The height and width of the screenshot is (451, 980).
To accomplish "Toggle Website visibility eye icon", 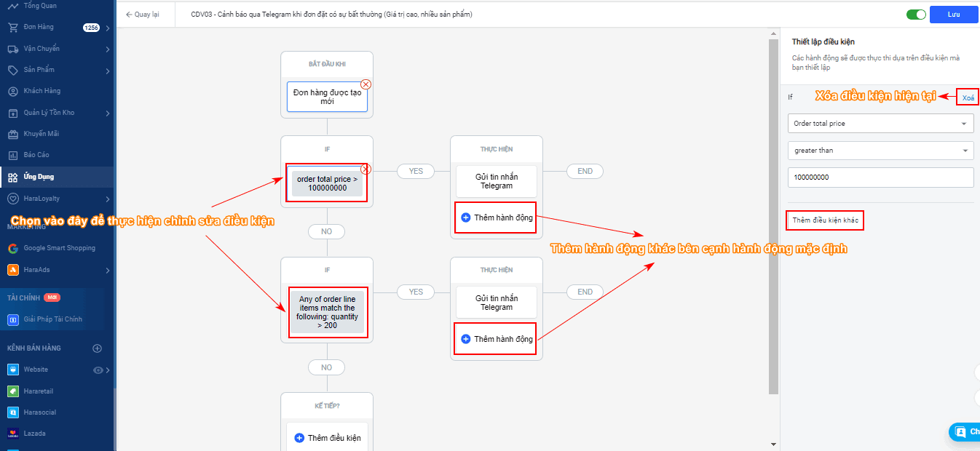I will click(x=98, y=370).
